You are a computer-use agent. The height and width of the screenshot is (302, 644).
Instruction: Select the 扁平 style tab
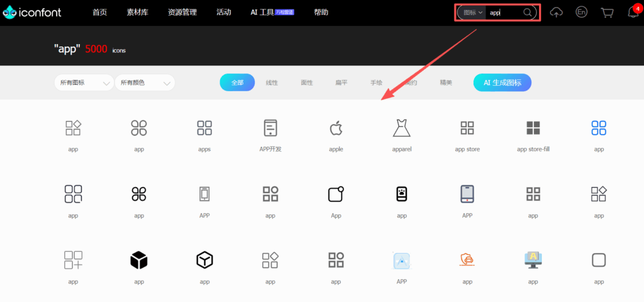coord(341,82)
